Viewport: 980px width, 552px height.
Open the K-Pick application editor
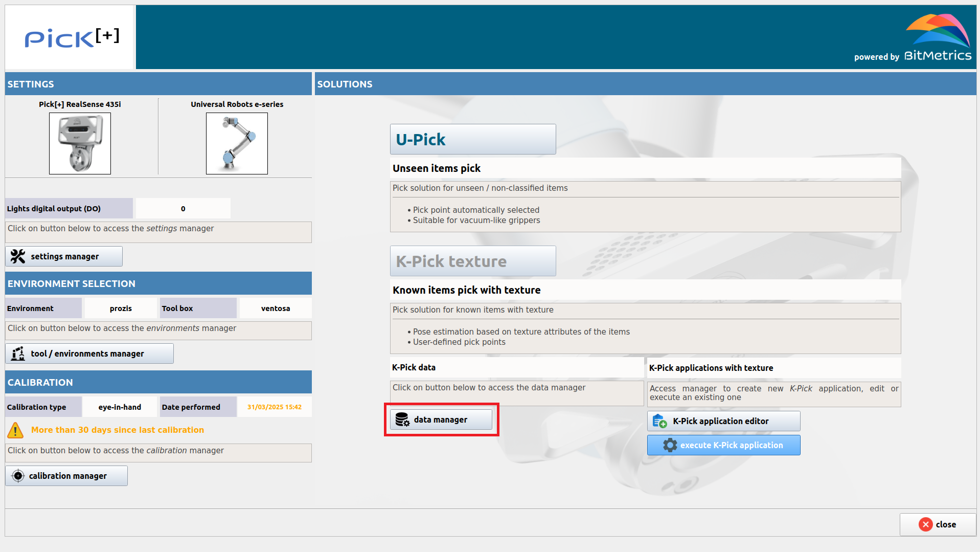[724, 421]
